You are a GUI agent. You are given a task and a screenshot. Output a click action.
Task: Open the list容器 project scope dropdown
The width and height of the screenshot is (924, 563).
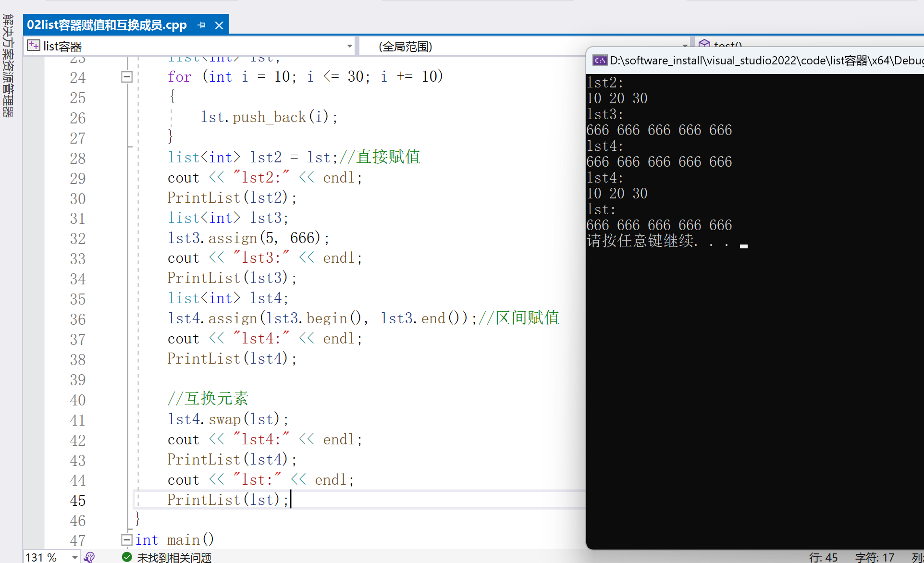[x=349, y=46]
